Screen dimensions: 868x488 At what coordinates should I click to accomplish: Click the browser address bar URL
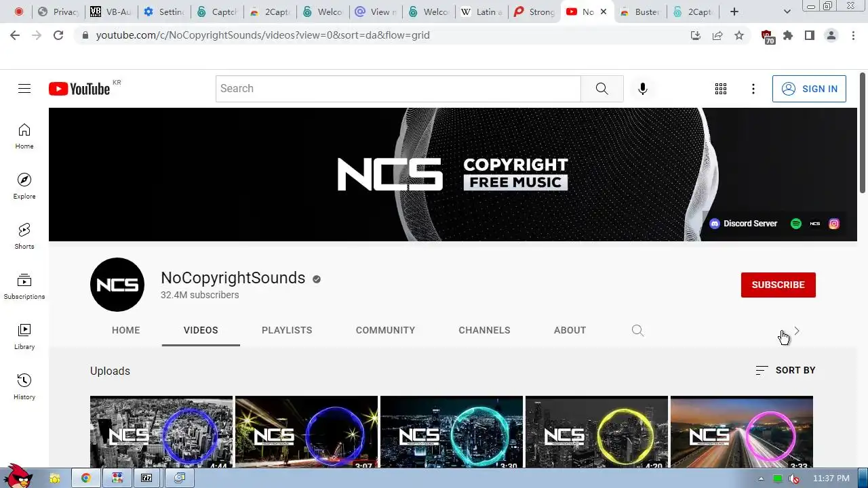263,35
